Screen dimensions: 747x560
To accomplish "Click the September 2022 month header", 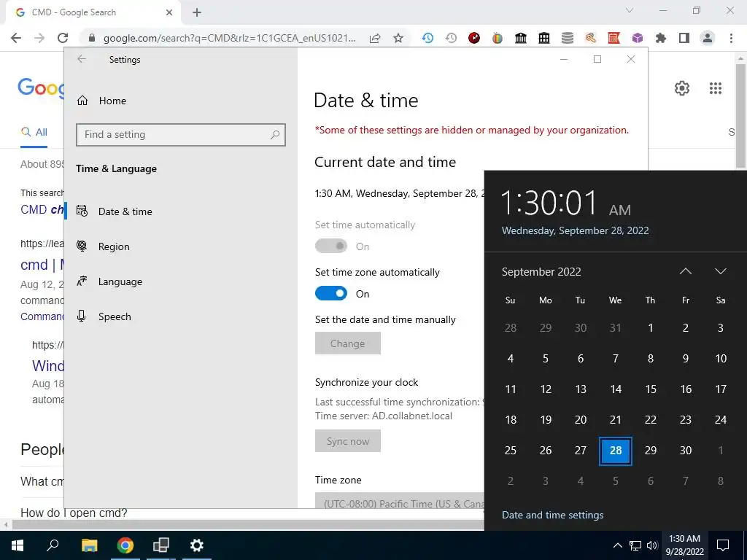I will (541, 272).
